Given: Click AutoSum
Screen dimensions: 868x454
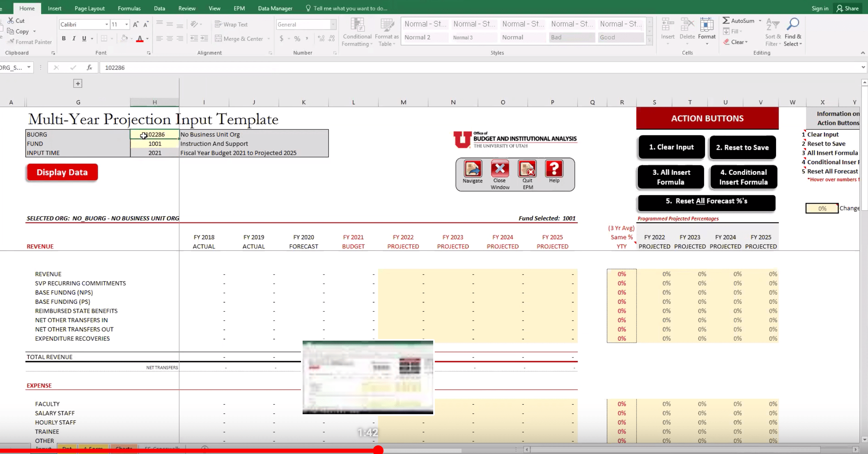Looking at the screenshot, I should 738,21.
